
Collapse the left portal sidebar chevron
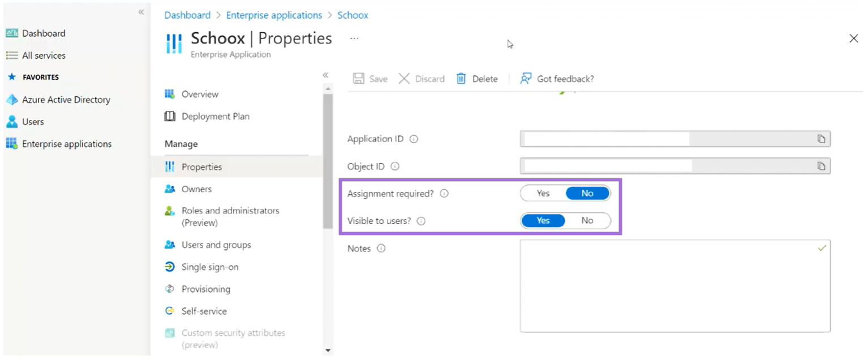141,12
